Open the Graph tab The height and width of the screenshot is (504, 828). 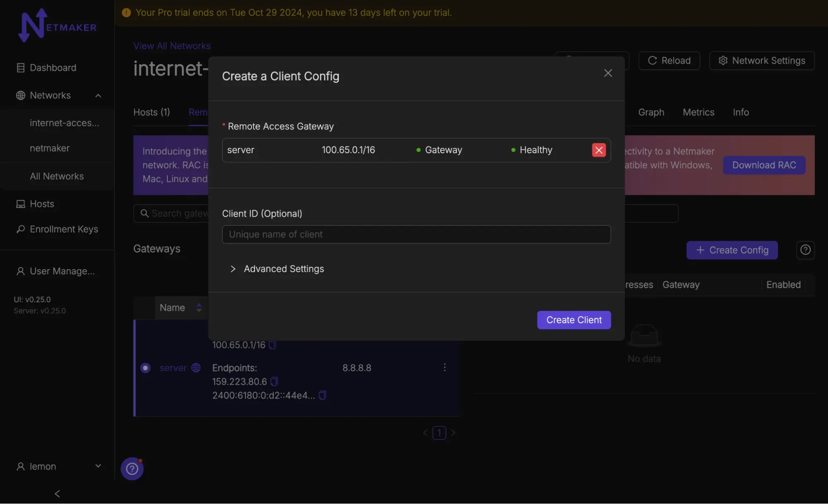(651, 112)
